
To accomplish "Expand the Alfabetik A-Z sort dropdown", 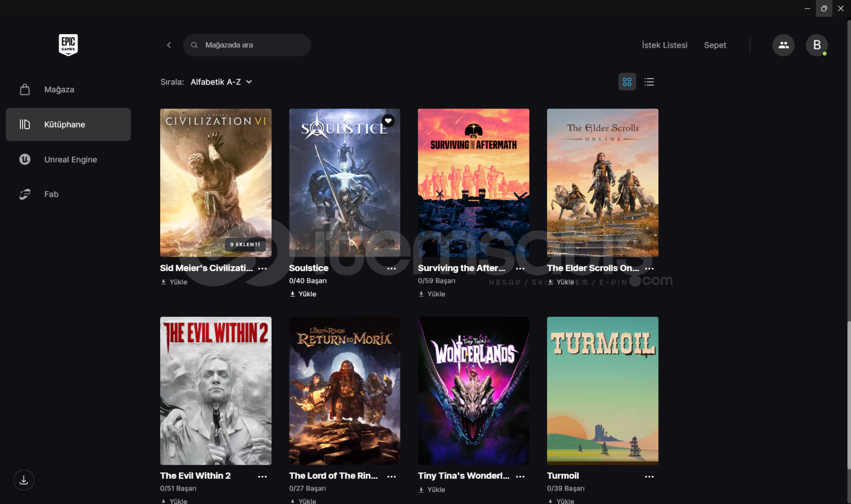I will 221,82.
